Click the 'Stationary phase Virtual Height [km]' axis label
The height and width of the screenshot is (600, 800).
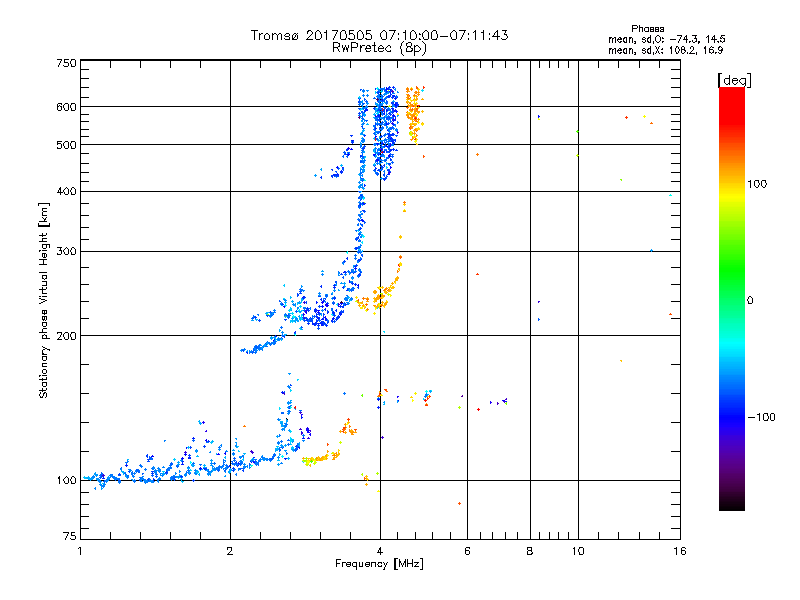[x=44, y=300]
